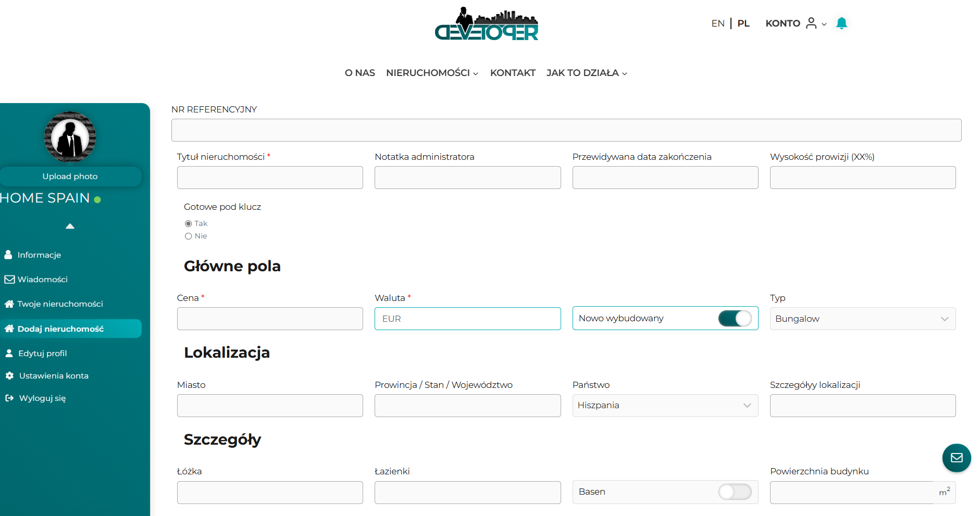980x516 pixels.
Task: Open the O NAS page
Action: tap(360, 73)
